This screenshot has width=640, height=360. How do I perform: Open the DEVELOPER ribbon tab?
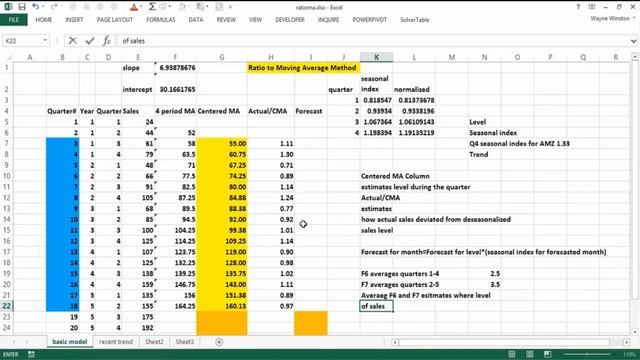click(x=290, y=20)
